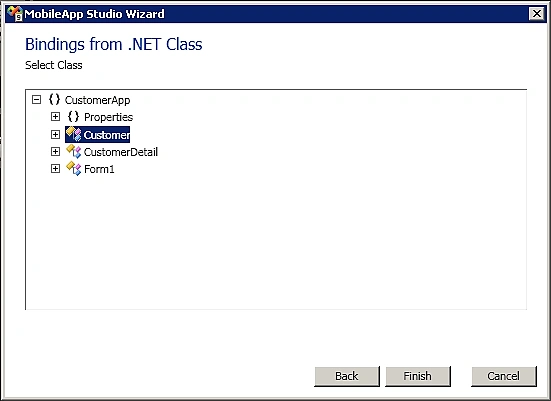
Task: Expand the Properties node
Action: [x=55, y=117]
